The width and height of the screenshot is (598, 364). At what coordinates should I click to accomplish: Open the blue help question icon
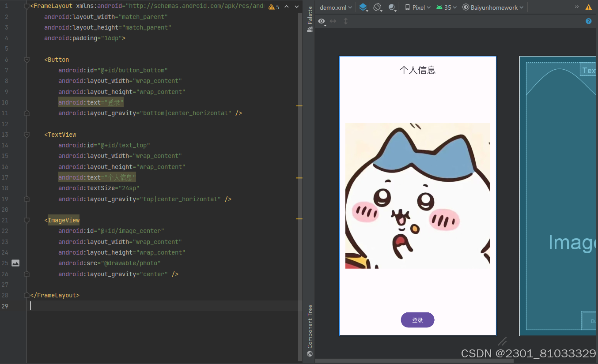(x=588, y=21)
